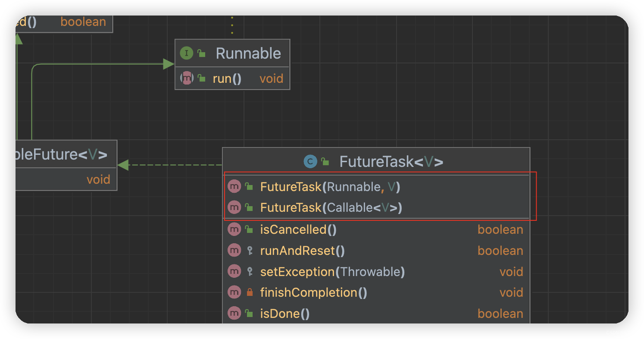The height and width of the screenshot is (339, 644).
Task: Click the public visibility icon of isDone()
Action: [x=249, y=314]
